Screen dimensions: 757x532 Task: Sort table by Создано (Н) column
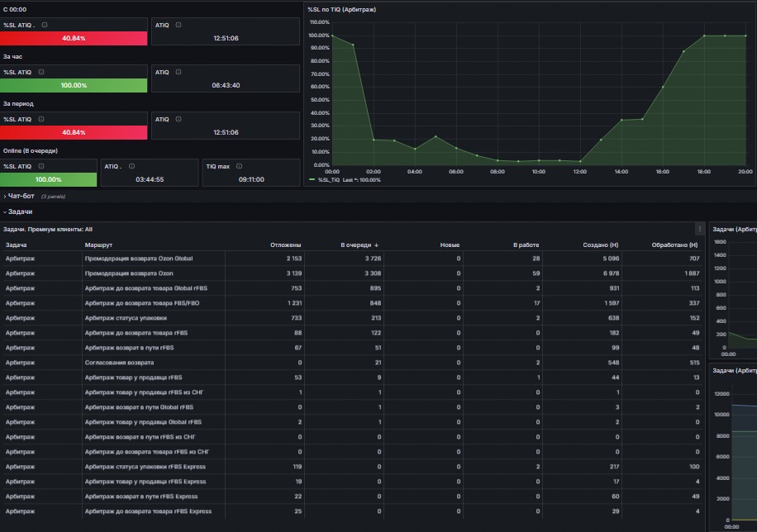[x=600, y=245]
